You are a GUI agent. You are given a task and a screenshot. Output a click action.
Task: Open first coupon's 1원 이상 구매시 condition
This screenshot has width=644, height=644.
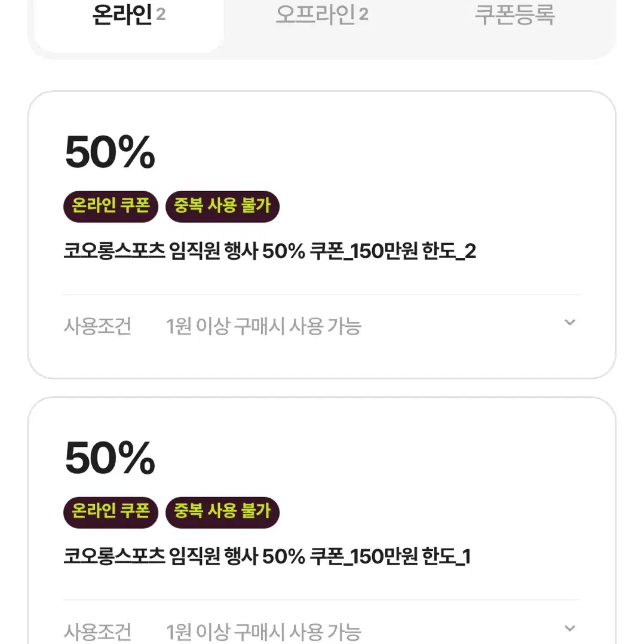pyautogui.click(x=263, y=327)
